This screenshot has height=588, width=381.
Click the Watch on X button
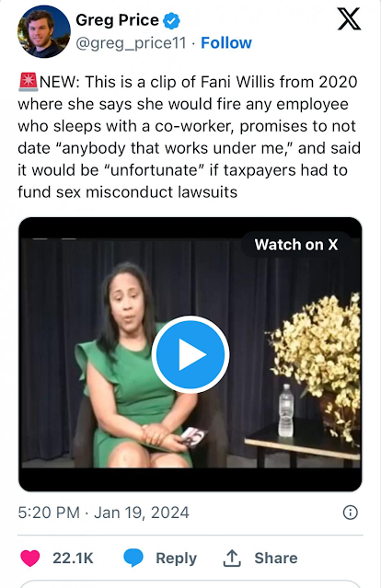[x=296, y=245]
